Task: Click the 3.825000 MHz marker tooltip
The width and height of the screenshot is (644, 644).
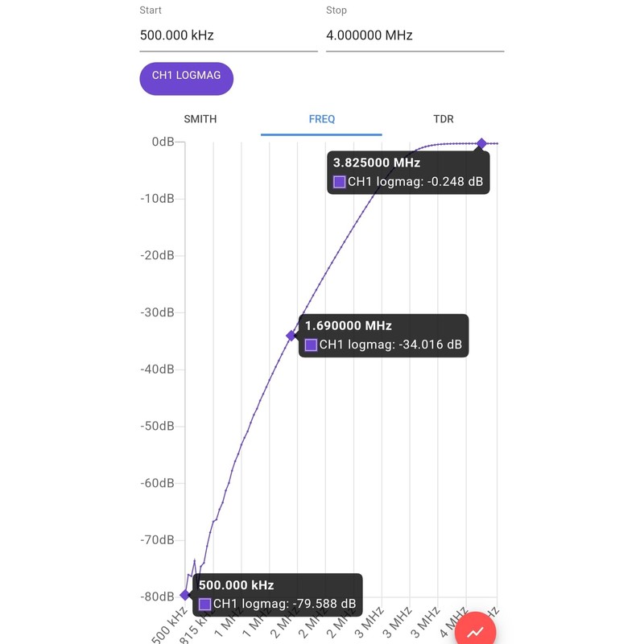Action: click(x=408, y=172)
